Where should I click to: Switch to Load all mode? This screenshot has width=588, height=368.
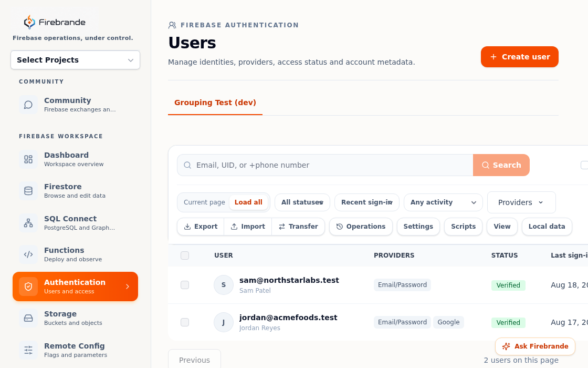click(x=248, y=202)
